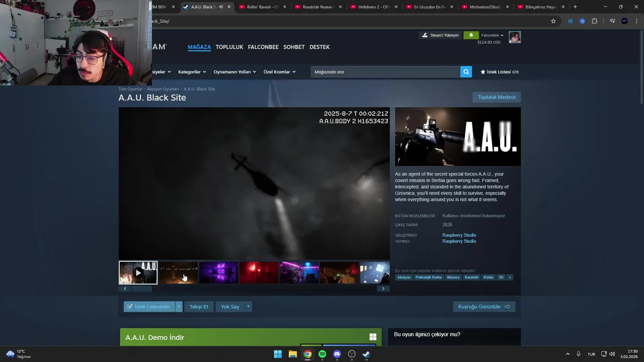Open the green Steam notification bell
Image resolution: width=644 pixels, height=362 pixels.
click(471, 35)
